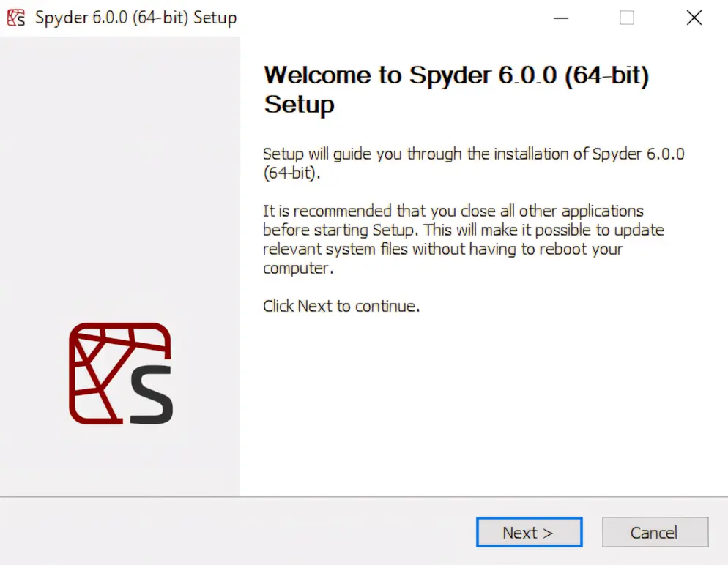Screen dimensions: 728x565
Task: Click the 'Setup will guide you' paragraph
Action: (474, 162)
